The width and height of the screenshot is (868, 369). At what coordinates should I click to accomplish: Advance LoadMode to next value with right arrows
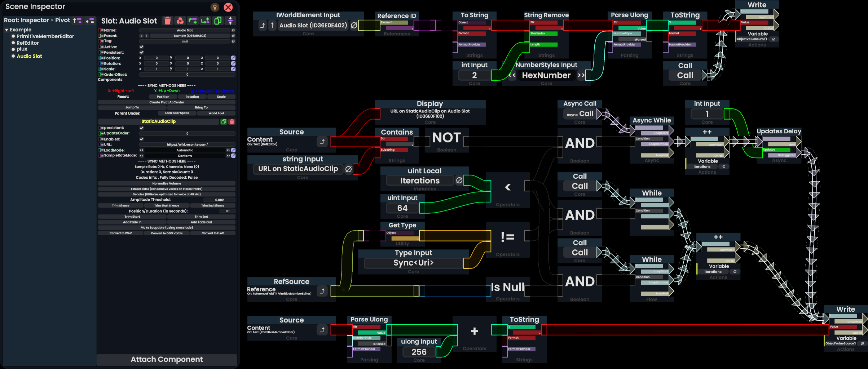click(228, 150)
